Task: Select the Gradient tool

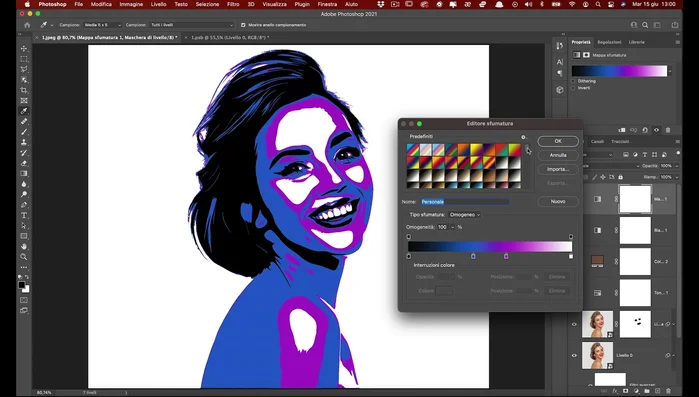Action: [x=24, y=173]
